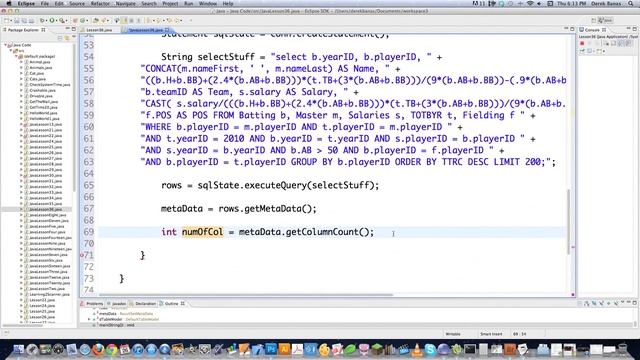This screenshot has height=360, width=640.
Task: Collapse the Java Code project node
Action: pos(6,45)
